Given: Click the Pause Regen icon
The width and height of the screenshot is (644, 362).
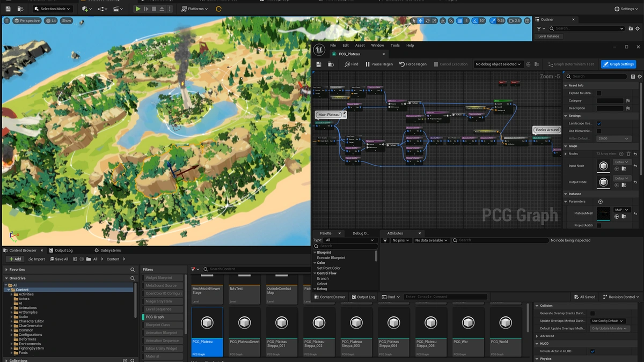Looking at the screenshot, I should [368, 64].
